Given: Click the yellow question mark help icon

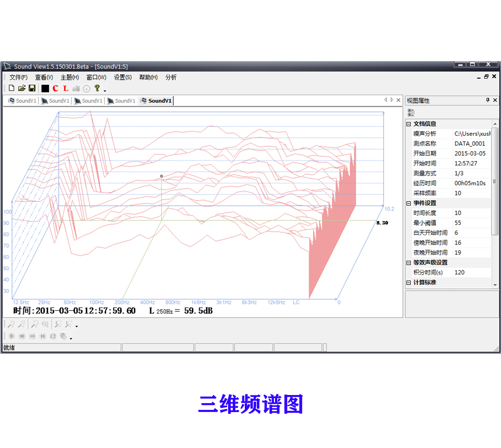Looking at the screenshot, I should click(x=97, y=88).
